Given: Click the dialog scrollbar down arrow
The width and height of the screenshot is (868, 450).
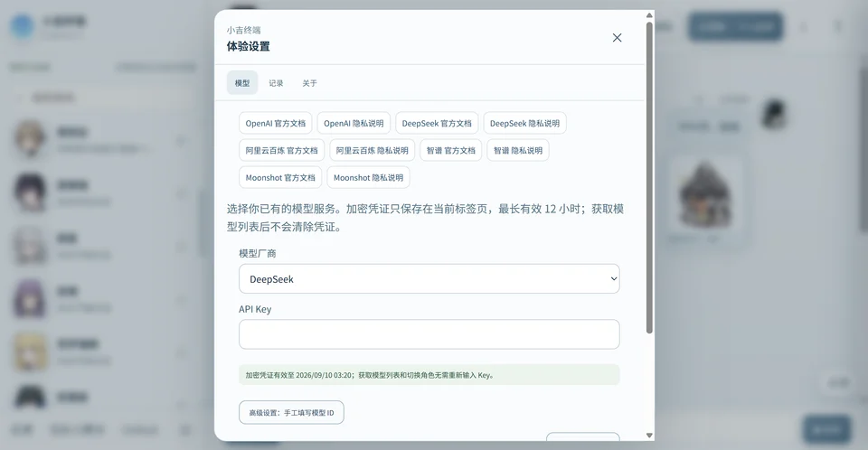Looking at the screenshot, I should (649, 436).
